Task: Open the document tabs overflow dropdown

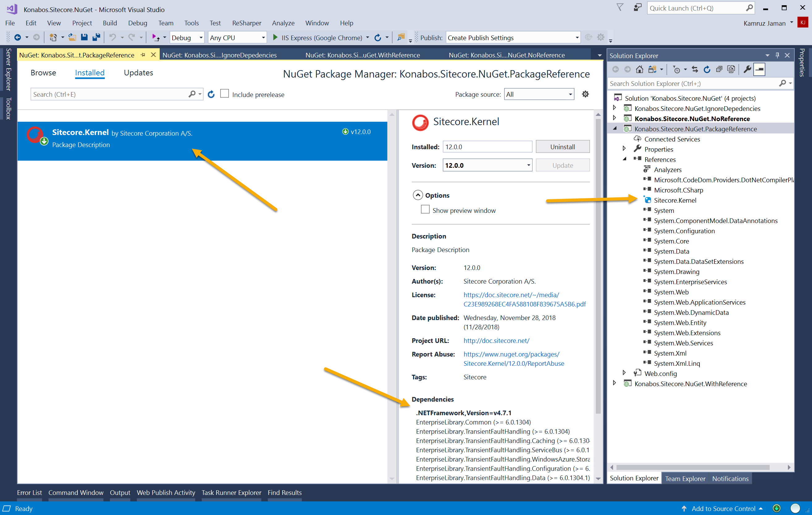Action: 600,55
